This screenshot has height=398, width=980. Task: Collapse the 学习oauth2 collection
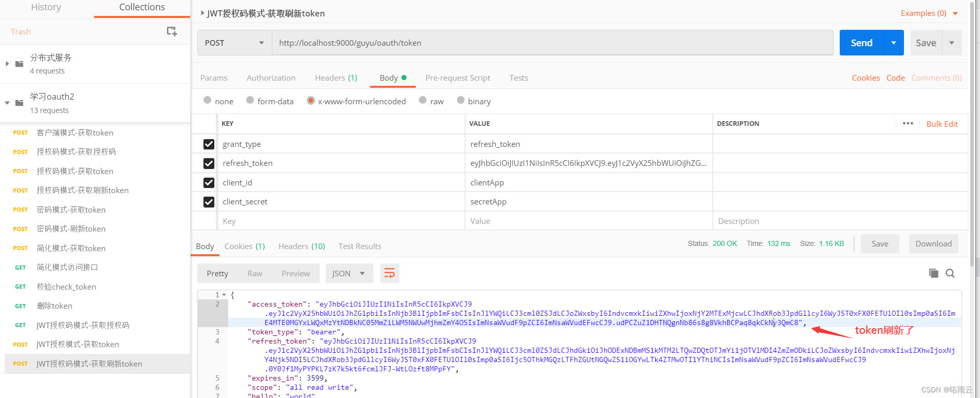[x=7, y=103]
